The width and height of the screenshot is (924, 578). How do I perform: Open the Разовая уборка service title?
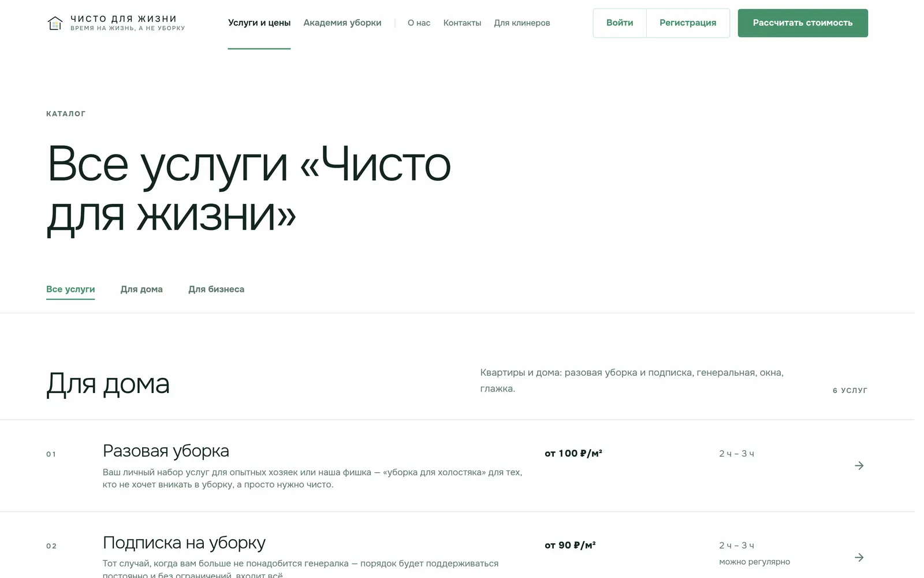click(x=166, y=451)
